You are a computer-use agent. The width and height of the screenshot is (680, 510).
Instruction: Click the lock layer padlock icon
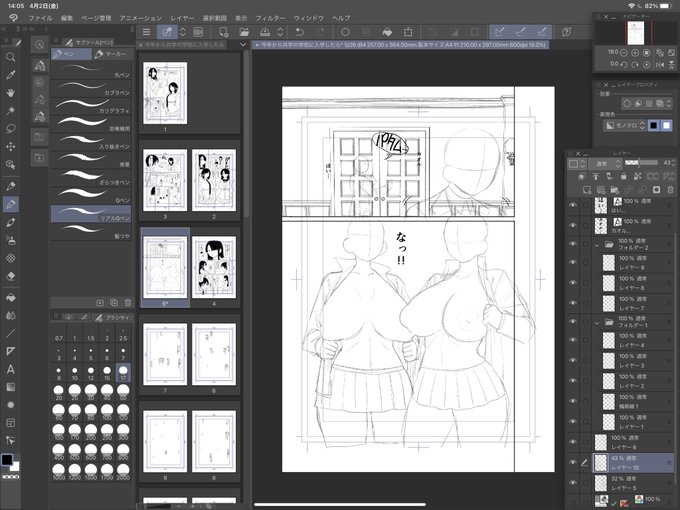click(624, 177)
